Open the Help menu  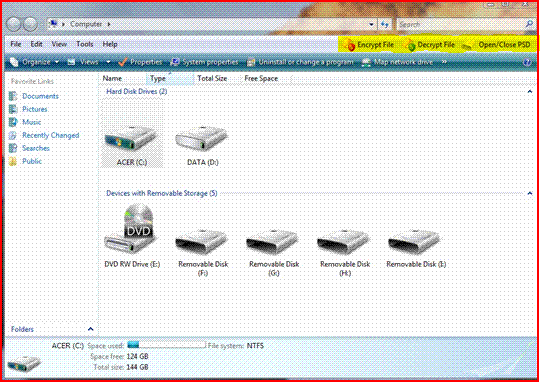110,44
